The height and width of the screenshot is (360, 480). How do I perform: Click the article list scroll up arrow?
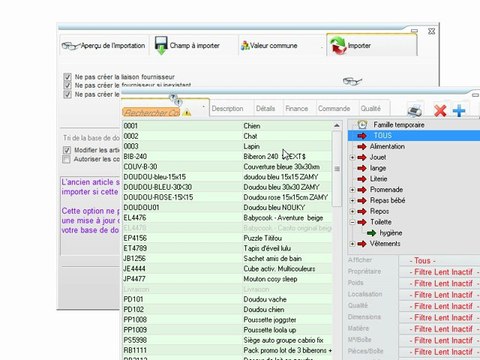[x=337, y=126]
